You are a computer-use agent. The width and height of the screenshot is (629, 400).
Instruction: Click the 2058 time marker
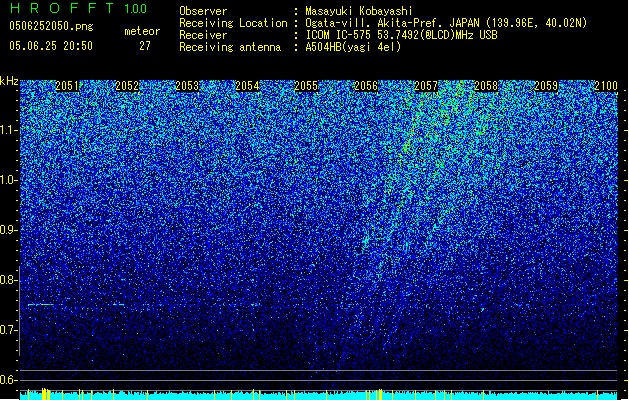(x=486, y=86)
